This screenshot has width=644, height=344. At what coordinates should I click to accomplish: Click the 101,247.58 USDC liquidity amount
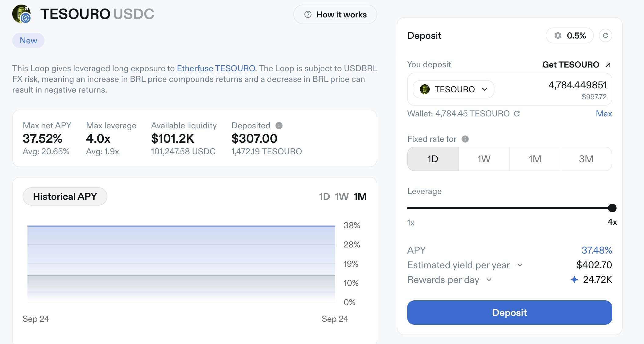[x=183, y=152]
